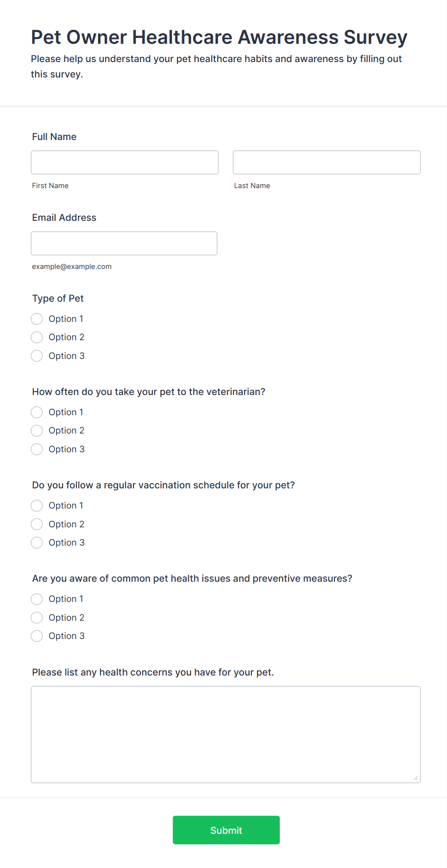The width and height of the screenshot is (447, 868).
Task: Choose Option 2 for veterinarian visit frequency
Action: 37,431
